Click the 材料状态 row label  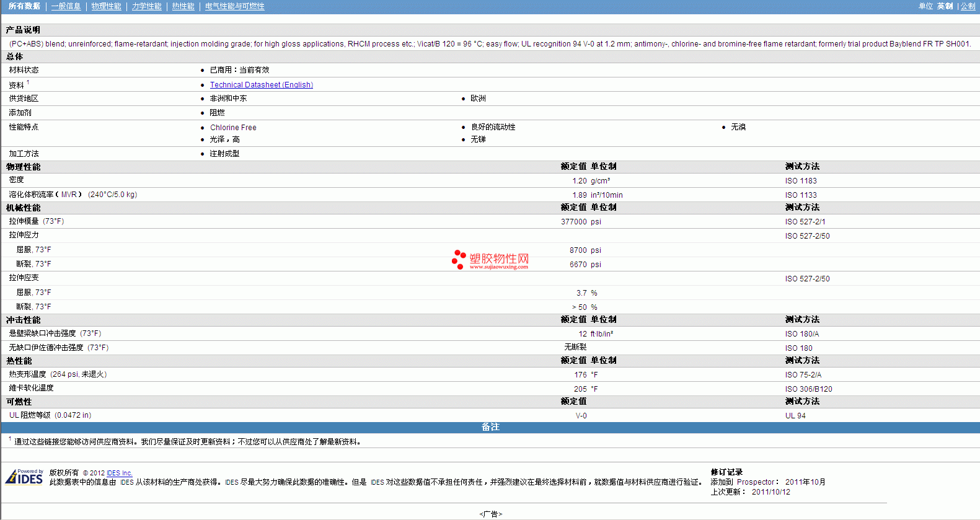24,70
